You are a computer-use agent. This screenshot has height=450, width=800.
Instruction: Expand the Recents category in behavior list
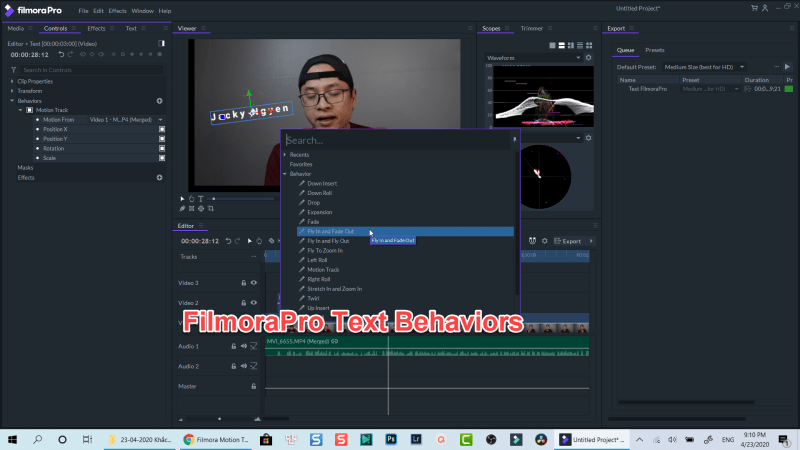click(x=285, y=155)
